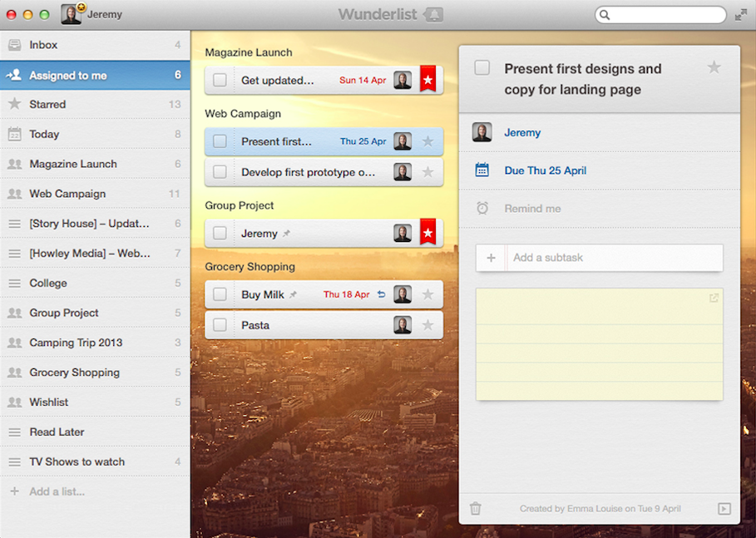This screenshot has width=756, height=538.
Task: Check off Develop first prototype task
Action: click(x=220, y=172)
